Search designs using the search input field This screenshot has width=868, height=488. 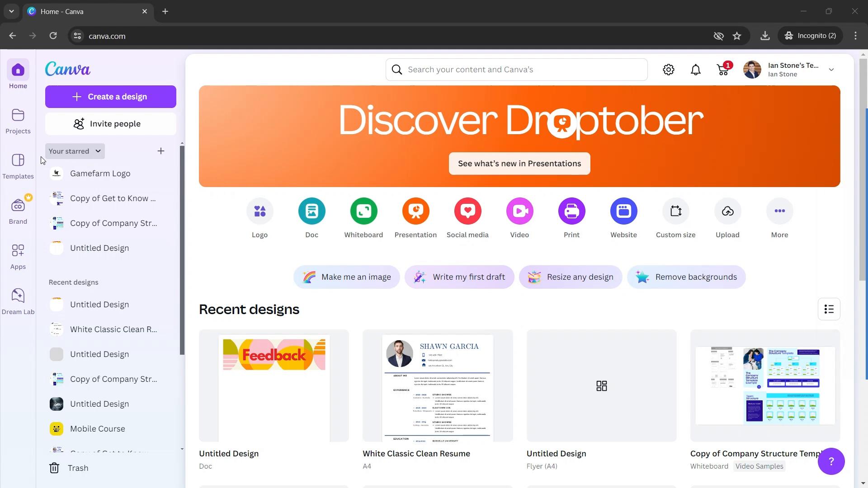click(x=517, y=69)
